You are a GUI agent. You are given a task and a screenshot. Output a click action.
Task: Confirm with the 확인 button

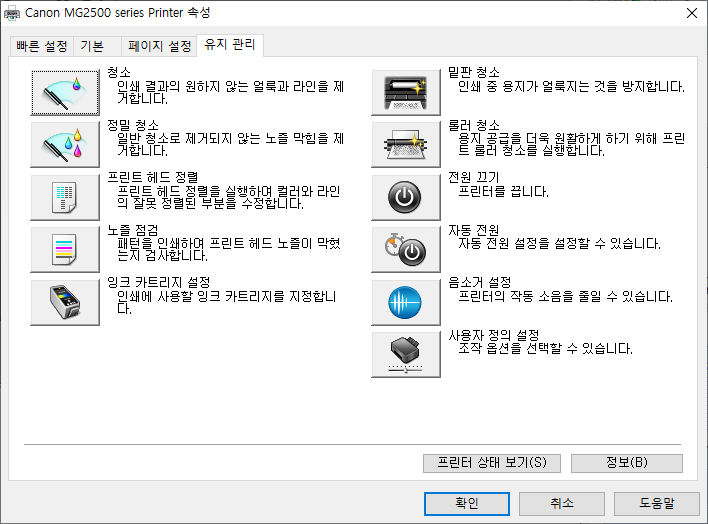(x=467, y=503)
